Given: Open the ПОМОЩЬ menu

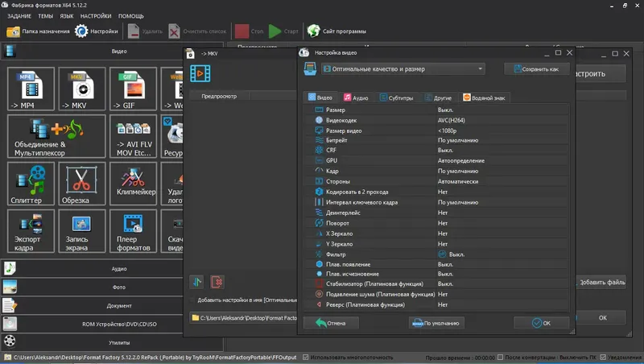Looking at the screenshot, I should click(x=131, y=16).
